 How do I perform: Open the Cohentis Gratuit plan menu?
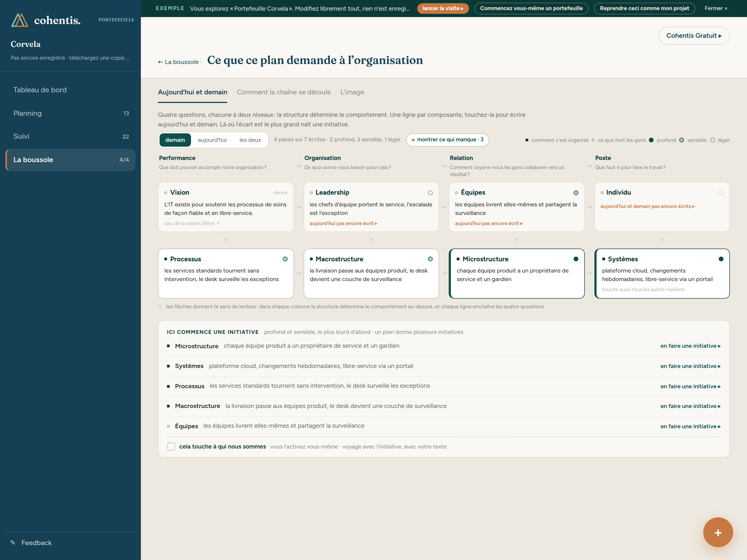pyautogui.click(x=694, y=36)
